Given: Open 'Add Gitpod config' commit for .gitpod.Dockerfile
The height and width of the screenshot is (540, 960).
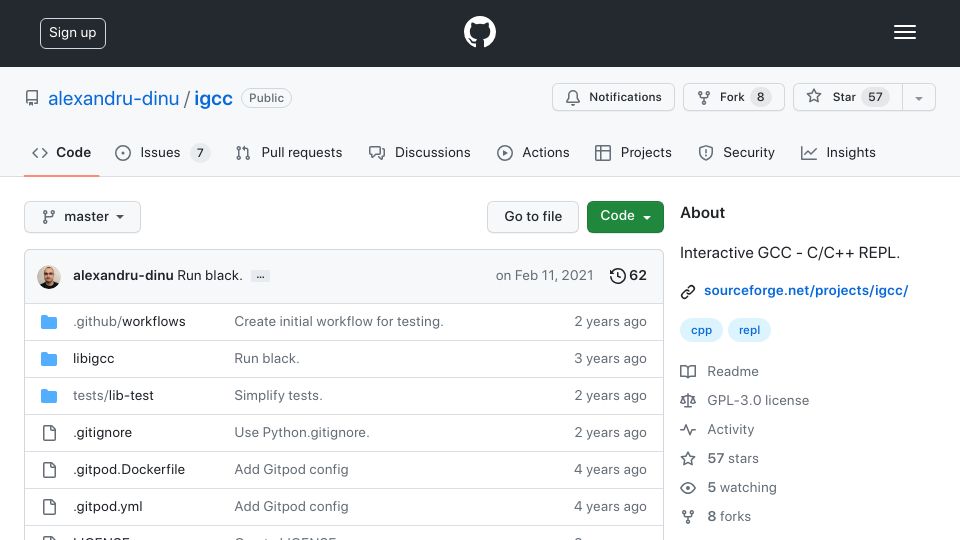Looking at the screenshot, I should (291, 470).
